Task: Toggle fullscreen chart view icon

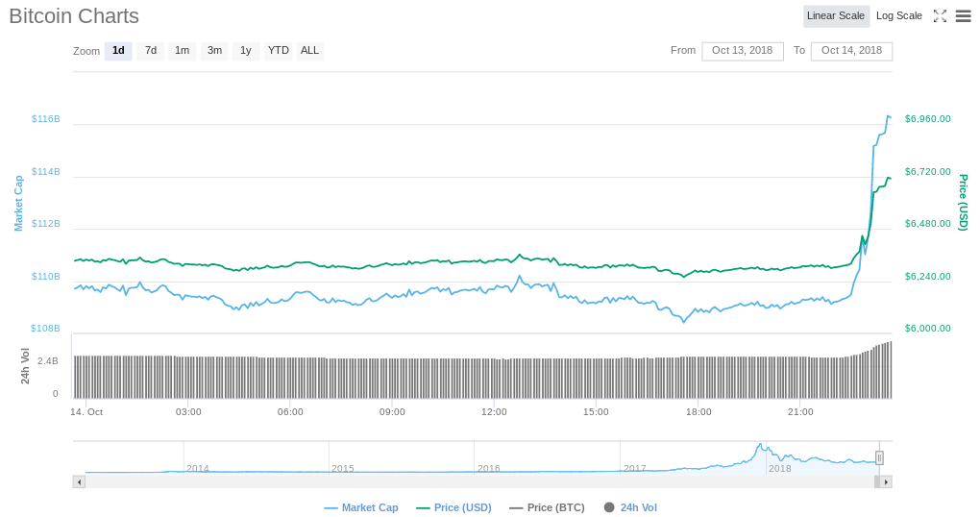Action: pos(940,16)
